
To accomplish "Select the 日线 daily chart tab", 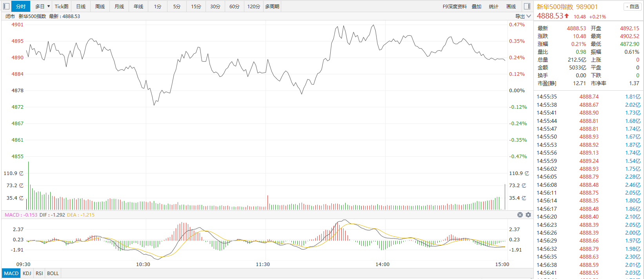I will click(x=81, y=6).
